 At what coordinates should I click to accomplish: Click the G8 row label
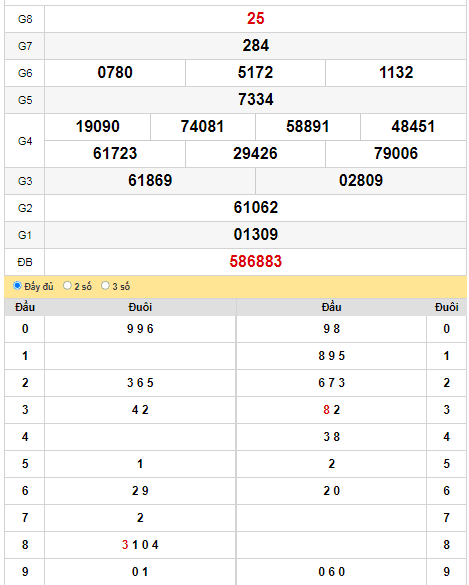pyautogui.click(x=25, y=19)
